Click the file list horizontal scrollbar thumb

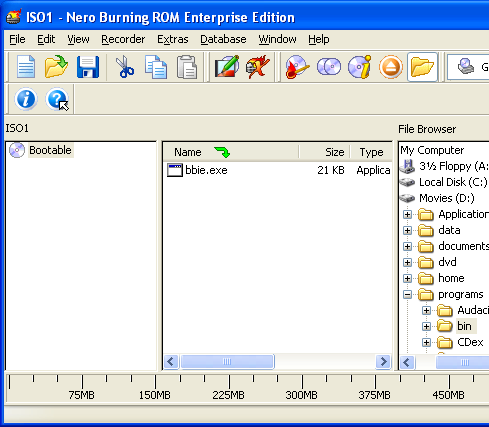click(x=227, y=361)
